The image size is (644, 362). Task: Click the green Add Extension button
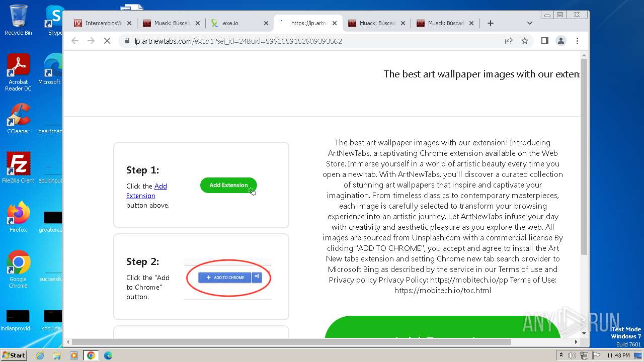[228, 185]
